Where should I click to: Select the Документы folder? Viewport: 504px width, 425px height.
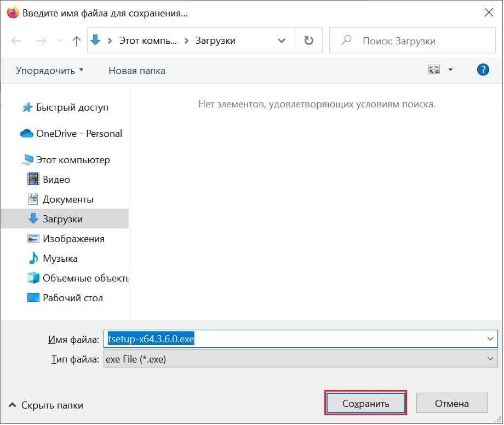[x=68, y=199]
